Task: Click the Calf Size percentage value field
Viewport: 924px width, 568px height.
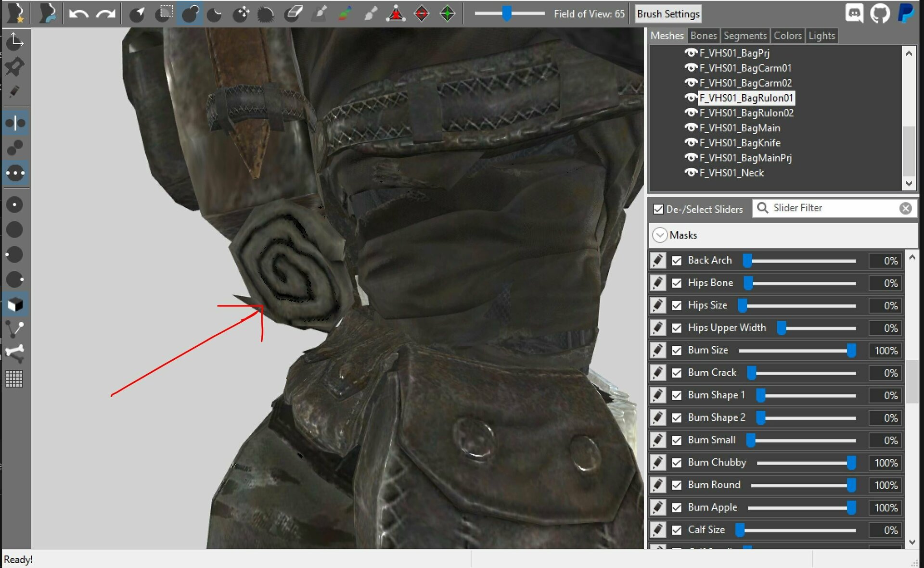Action: [885, 530]
